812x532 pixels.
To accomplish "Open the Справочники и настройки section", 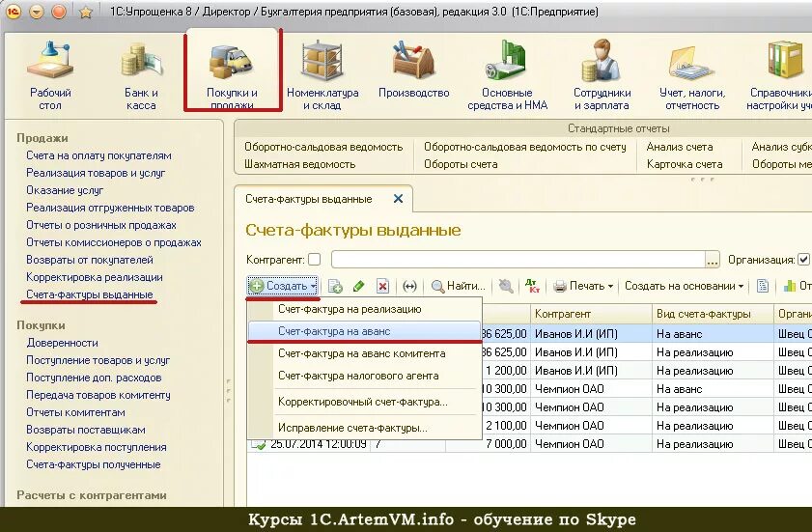I will click(781, 75).
